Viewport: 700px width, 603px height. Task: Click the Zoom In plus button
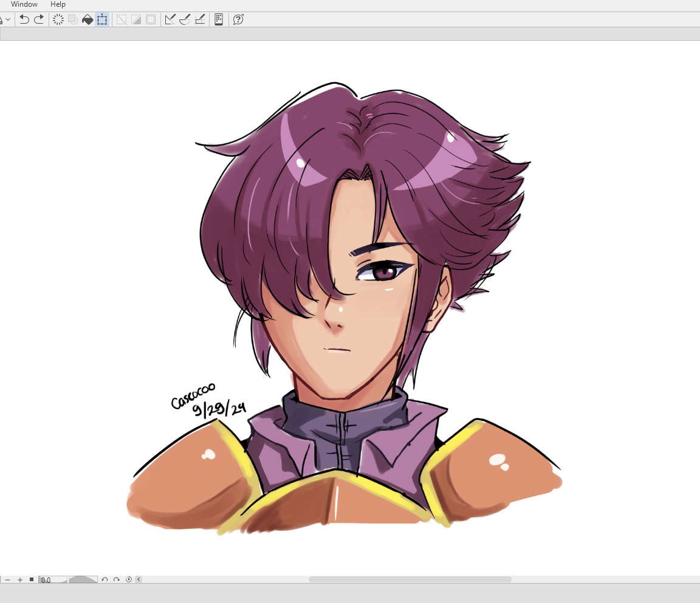(19, 579)
